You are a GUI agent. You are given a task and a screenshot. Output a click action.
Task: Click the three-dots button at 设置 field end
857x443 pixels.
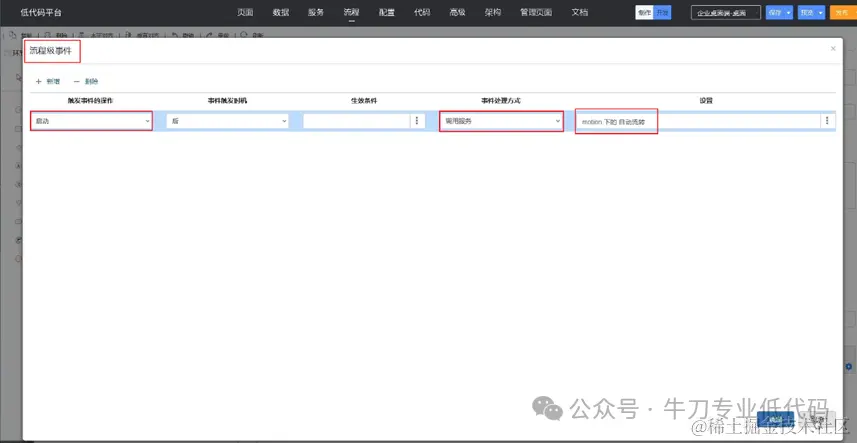[x=827, y=121]
